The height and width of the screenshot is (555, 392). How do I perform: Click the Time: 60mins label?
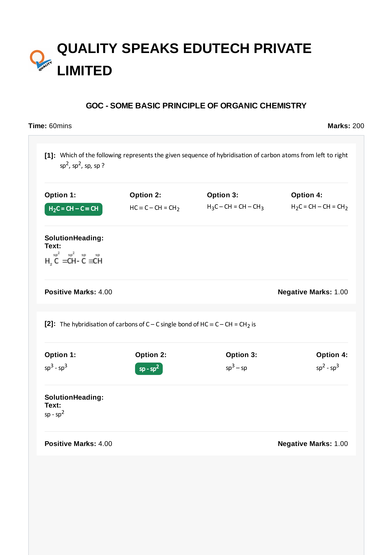click(50, 126)
